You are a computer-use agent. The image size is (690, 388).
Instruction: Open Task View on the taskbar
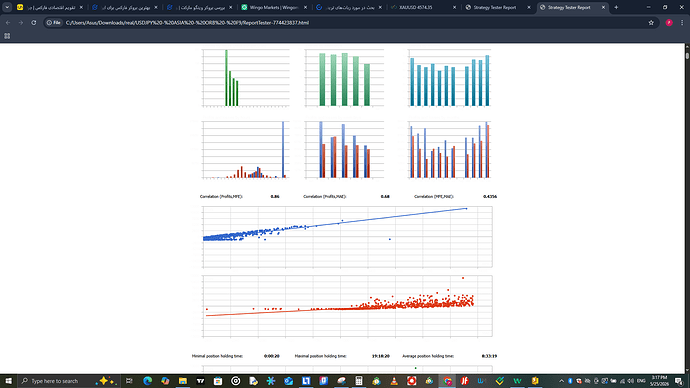(129, 381)
